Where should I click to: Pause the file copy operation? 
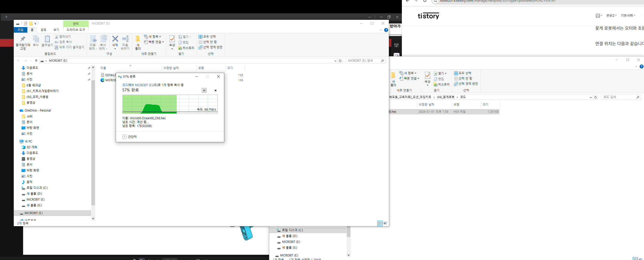(204, 90)
